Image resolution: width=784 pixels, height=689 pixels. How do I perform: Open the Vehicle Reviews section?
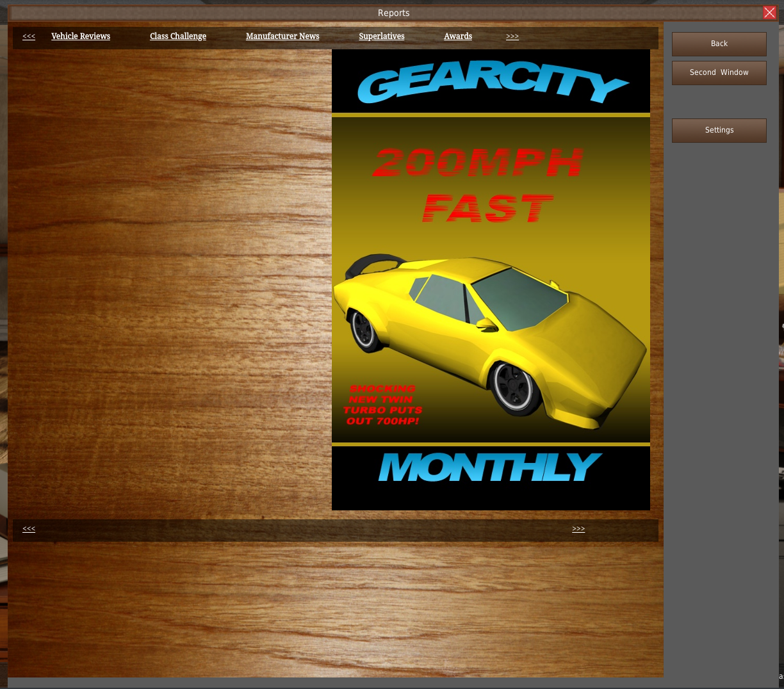[x=81, y=36]
